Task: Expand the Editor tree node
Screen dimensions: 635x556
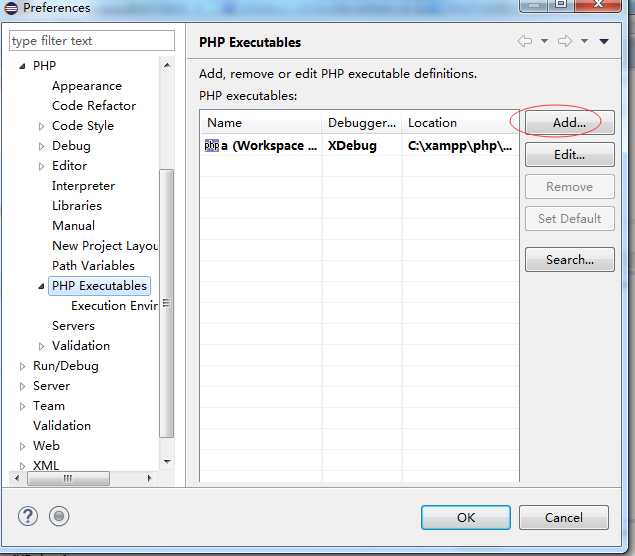Action: pos(41,166)
